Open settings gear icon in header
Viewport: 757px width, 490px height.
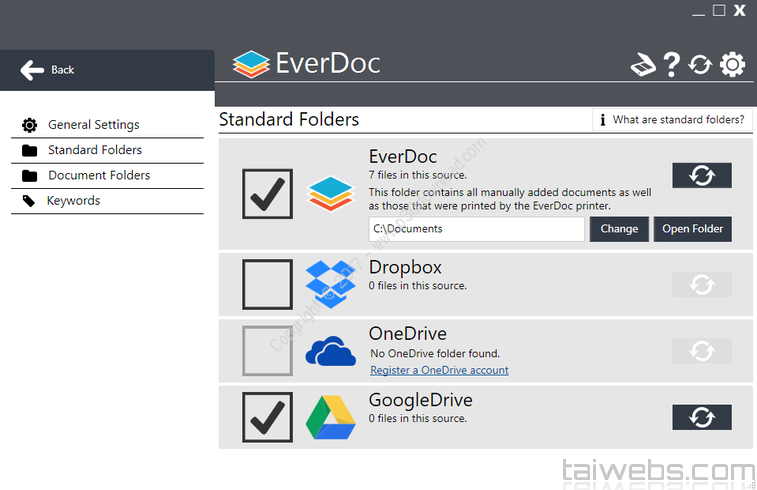pos(732,65)
